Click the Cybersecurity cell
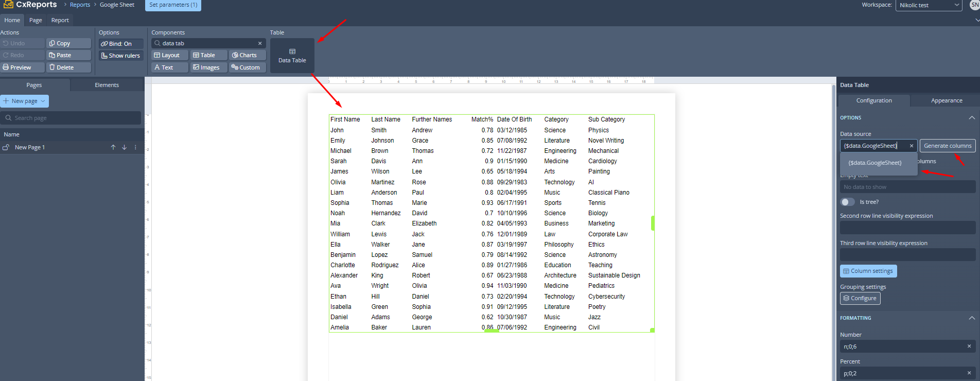This screenshot has height=381, width=980. [606, 297]
